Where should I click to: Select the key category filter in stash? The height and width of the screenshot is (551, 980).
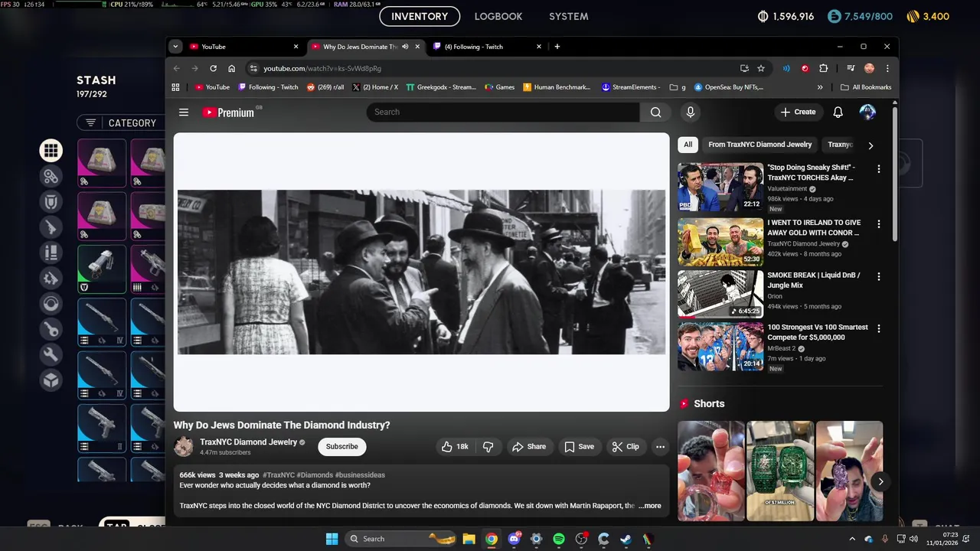point(51,330)
